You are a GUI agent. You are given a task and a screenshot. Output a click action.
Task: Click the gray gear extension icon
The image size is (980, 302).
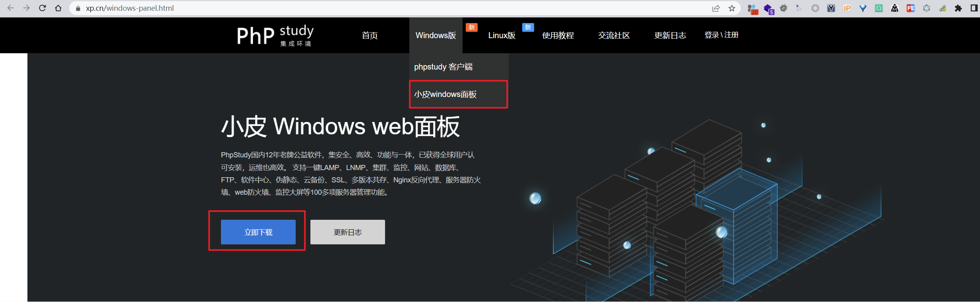[784, 8]
